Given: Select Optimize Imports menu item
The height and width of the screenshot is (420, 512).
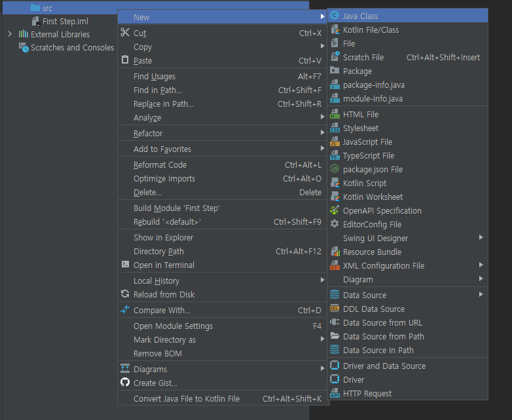Looking at the screenshot, I should click(222, 179).
